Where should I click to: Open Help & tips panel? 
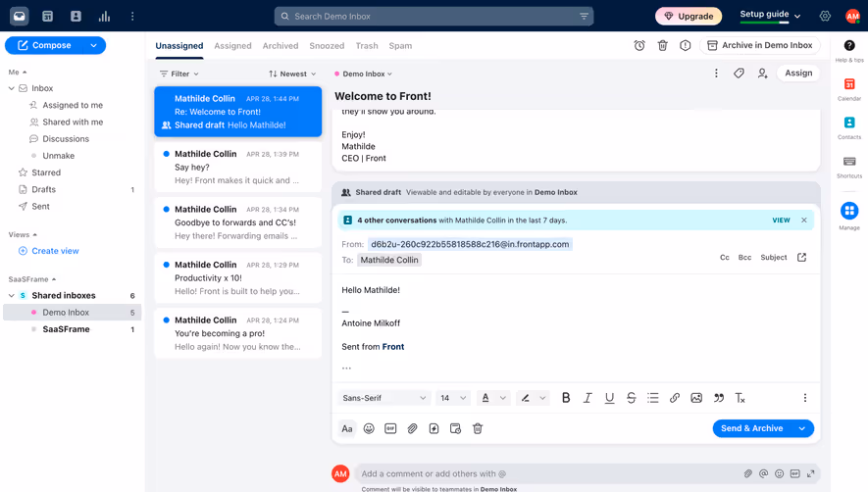(849, 50)
